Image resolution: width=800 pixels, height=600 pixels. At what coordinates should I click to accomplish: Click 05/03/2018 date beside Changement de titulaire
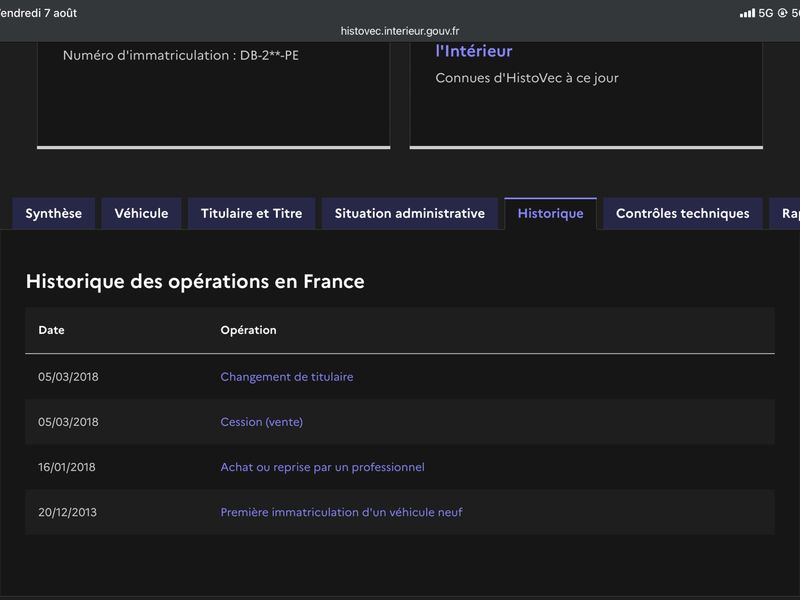(68, 377)
